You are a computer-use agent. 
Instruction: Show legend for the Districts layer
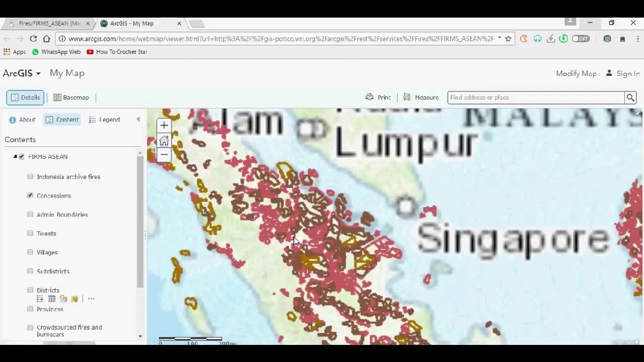(40, 299)
